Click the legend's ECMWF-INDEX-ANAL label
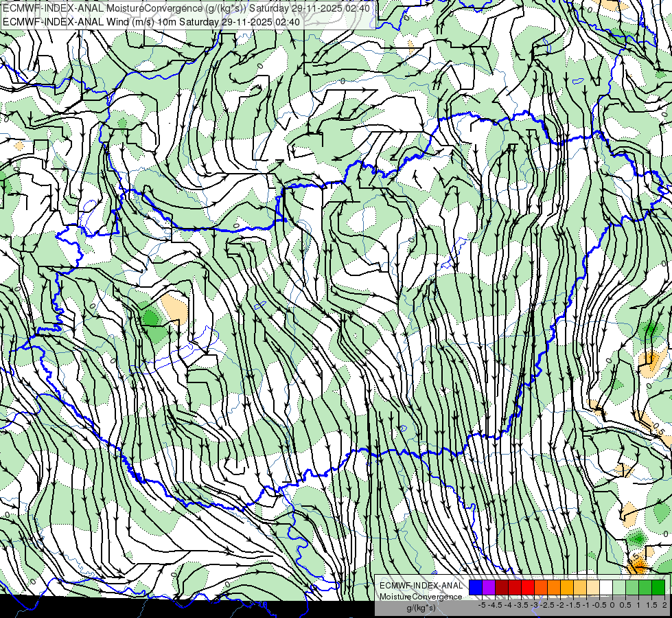672x618 pixels. pyautogui.click(x=421, y=586)
